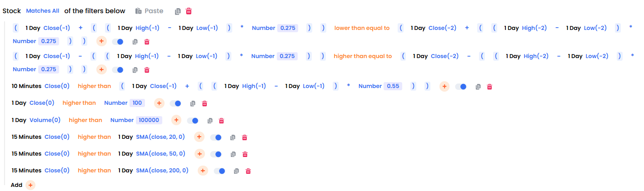
Task: Delete the Volume(0) higher than 100000 filter
Action: pyautogui.click(x=221, y=121)
